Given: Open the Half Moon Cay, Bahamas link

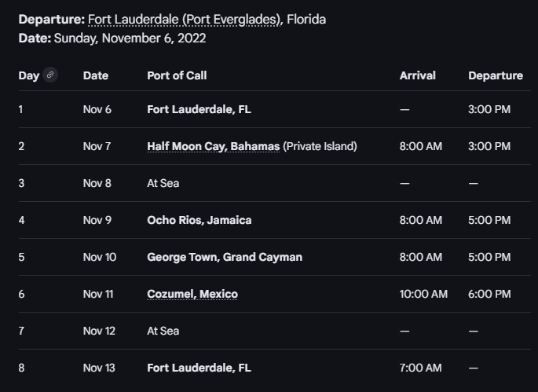Looking at the screenshot, I should coord(213,146).
